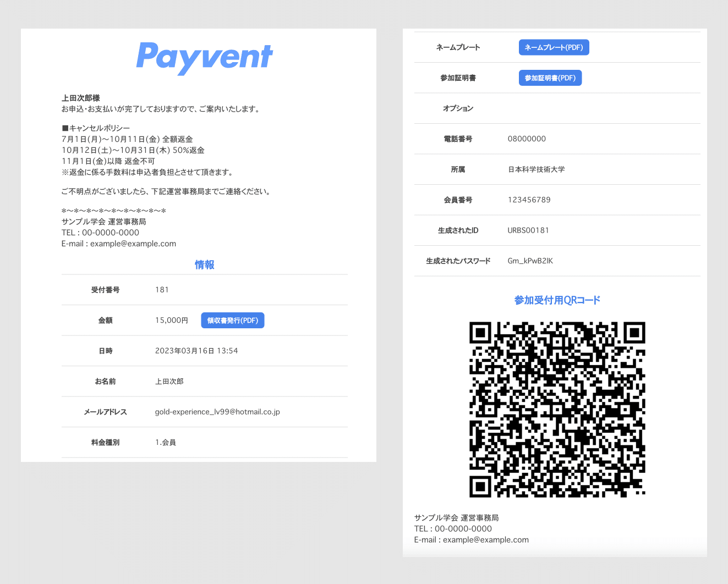Click the ご不明点がございましたら sentence
The image size is (728, 584).
pyautogui.click(x=166, y=191)
